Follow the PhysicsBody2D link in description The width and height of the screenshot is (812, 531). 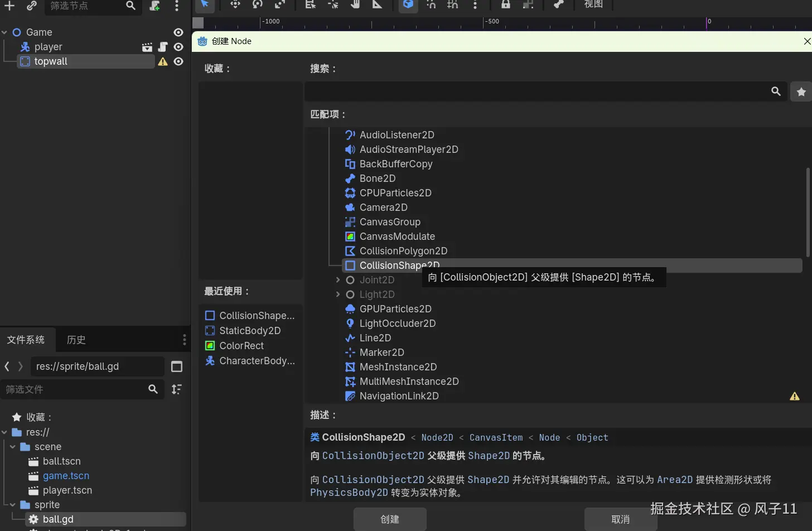tap(349, 493)
